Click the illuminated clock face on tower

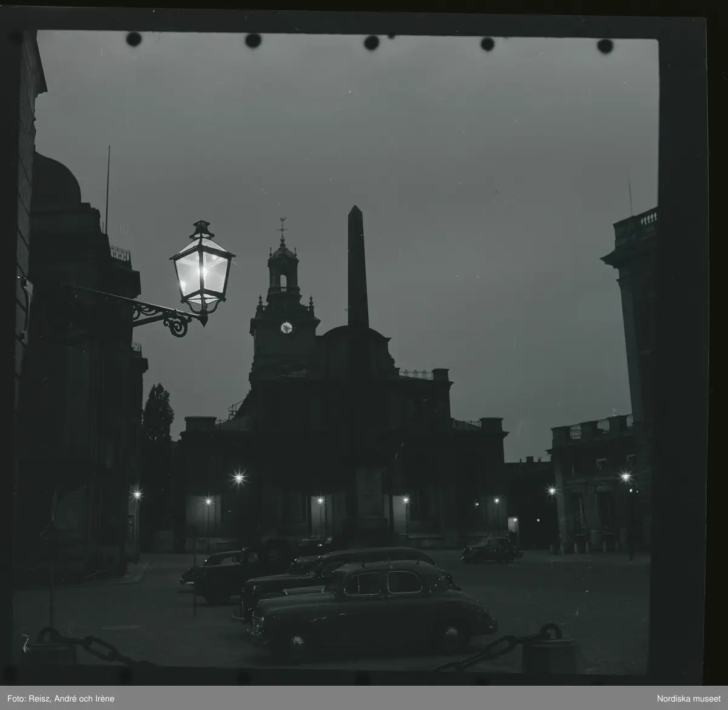coord(286,328)
